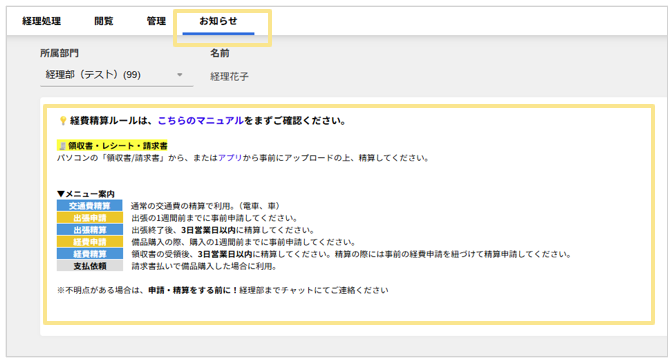Click the 経費精算 blue label
The height and width of the screenshot is (361, 670).
[x=90, y=254]
